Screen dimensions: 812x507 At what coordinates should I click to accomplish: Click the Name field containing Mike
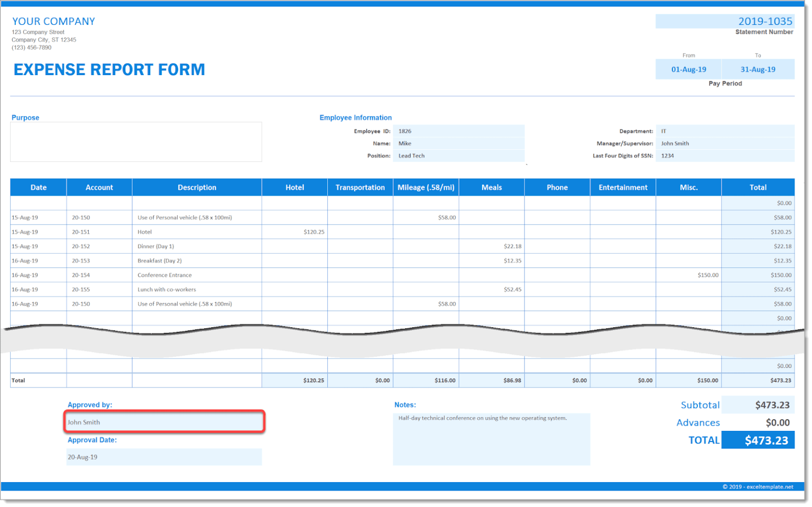tap(458, 143)
